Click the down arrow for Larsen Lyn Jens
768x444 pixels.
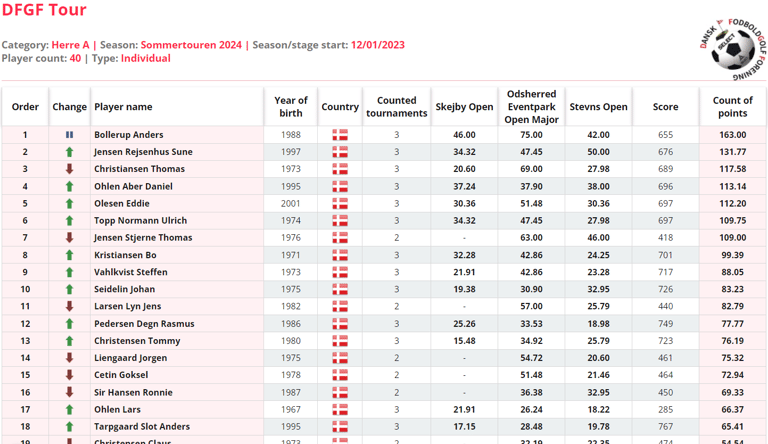point(70,306)
